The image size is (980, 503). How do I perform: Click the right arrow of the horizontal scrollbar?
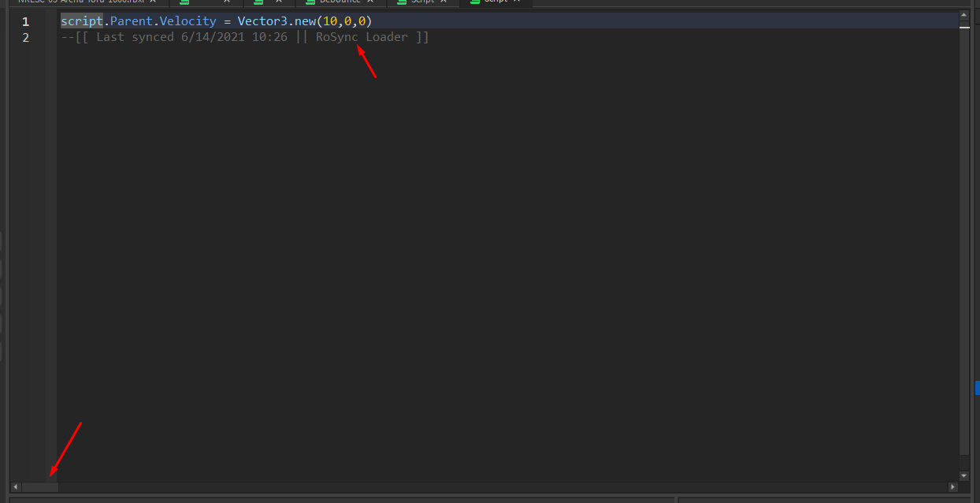952,486
